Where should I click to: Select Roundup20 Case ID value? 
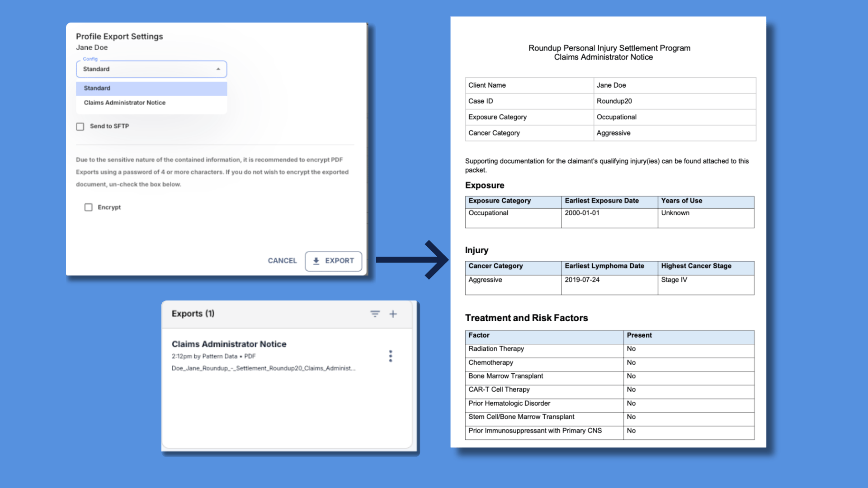(x=614, y=101)
